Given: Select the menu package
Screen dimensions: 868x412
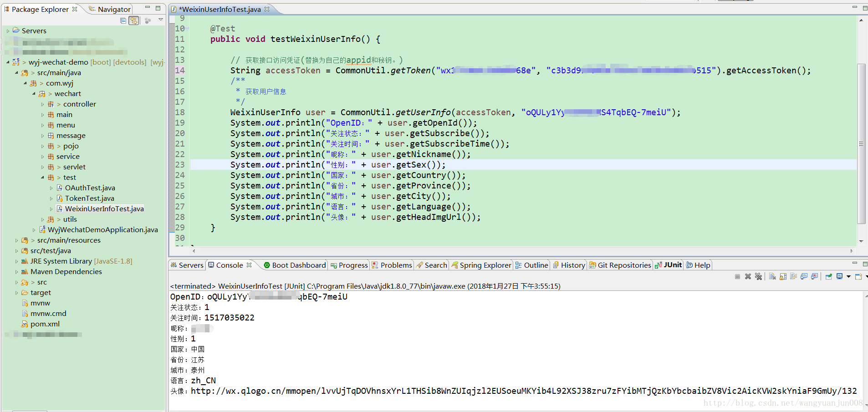Looking at the screenshot, I should pos(66,125).
